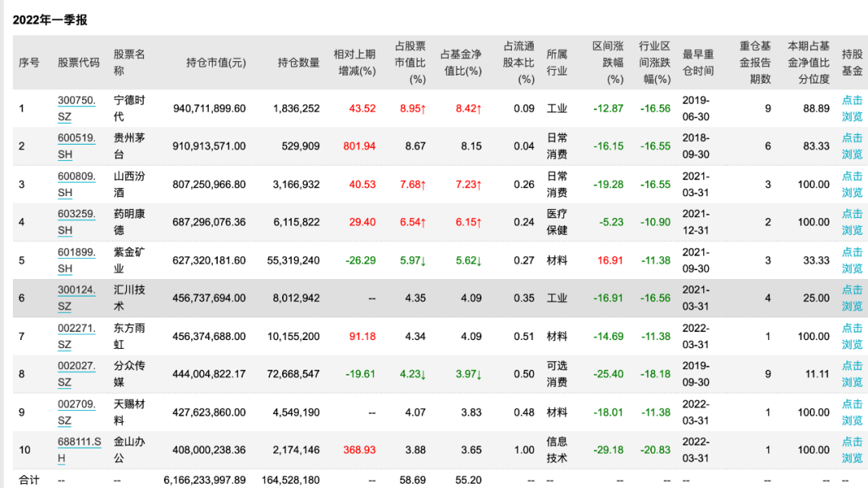
Task: Click the 序号 column header
Action: (29, 63)
